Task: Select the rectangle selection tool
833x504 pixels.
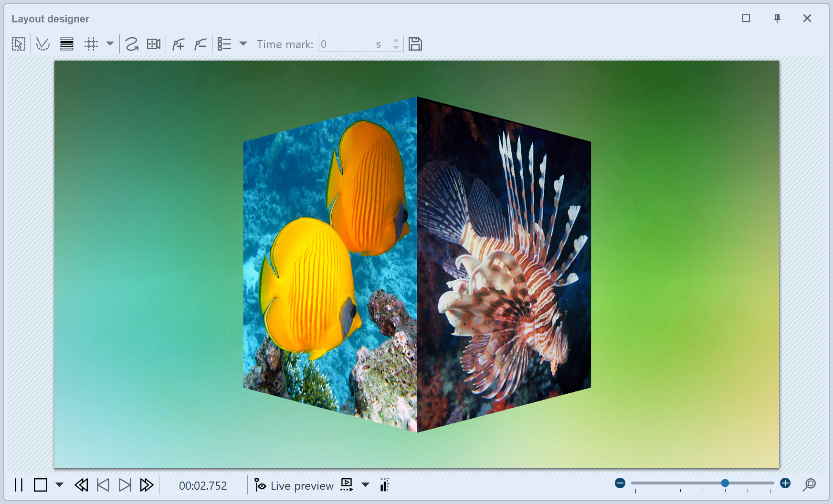Action: (x=18, y=44)
